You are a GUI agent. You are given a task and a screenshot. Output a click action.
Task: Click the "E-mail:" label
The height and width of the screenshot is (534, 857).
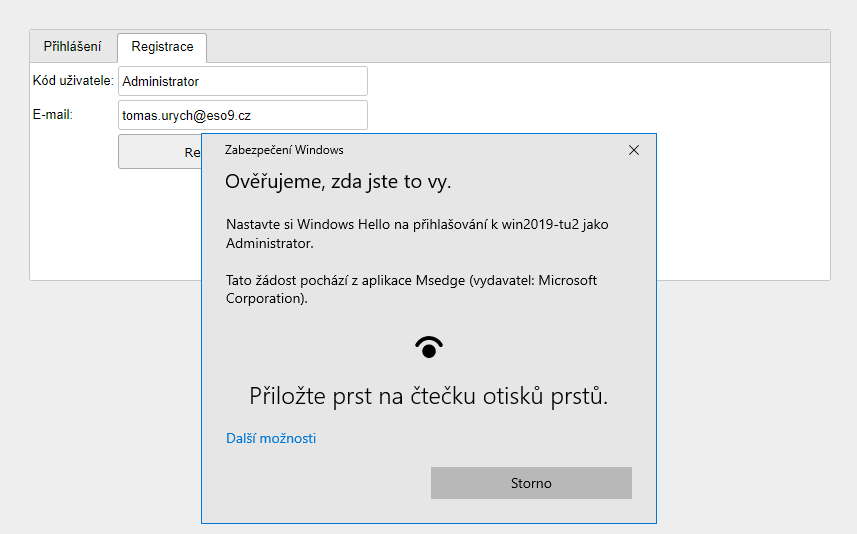click(x=52, y=115)
